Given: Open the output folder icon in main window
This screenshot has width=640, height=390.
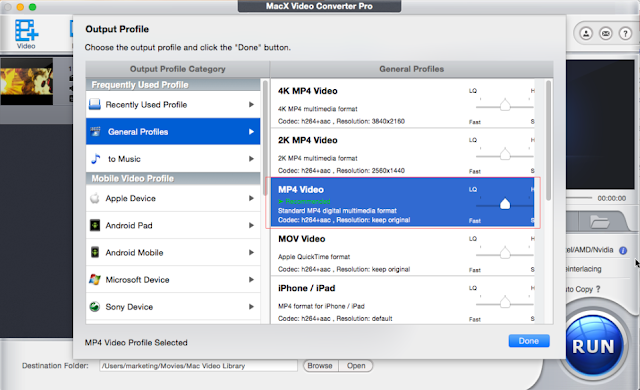Looking at the screenshot, I should click(x=599, y=222).
